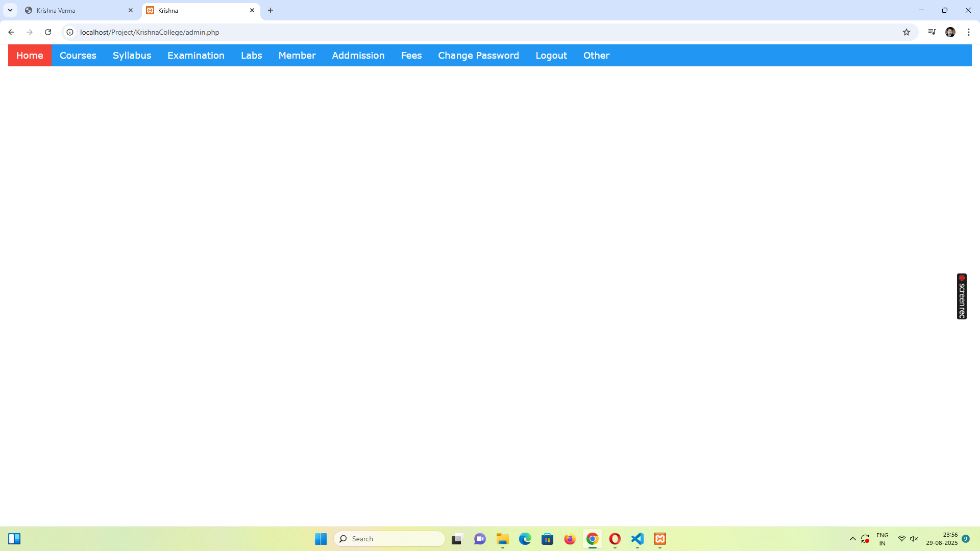Open the muted volume control

[x=914, y=539]
